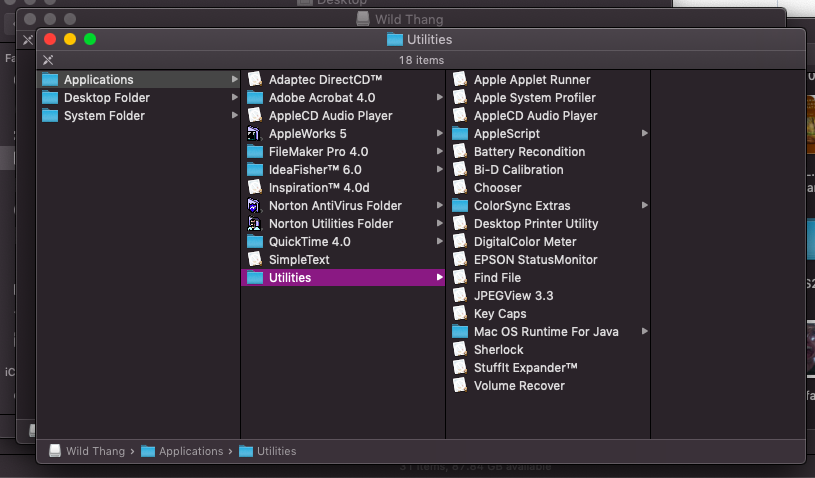Click the StuffIt Expander icon
The height and width of the screenshot is (478, 815).
(459, 367)
